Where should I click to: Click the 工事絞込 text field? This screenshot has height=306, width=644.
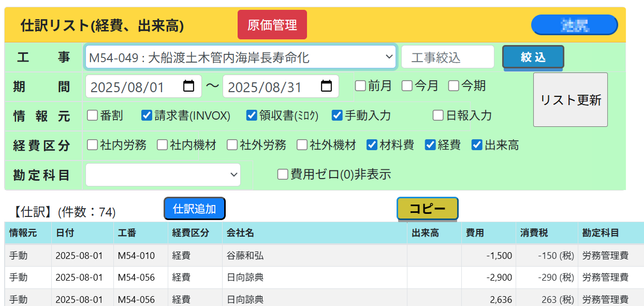pos(448,57)
